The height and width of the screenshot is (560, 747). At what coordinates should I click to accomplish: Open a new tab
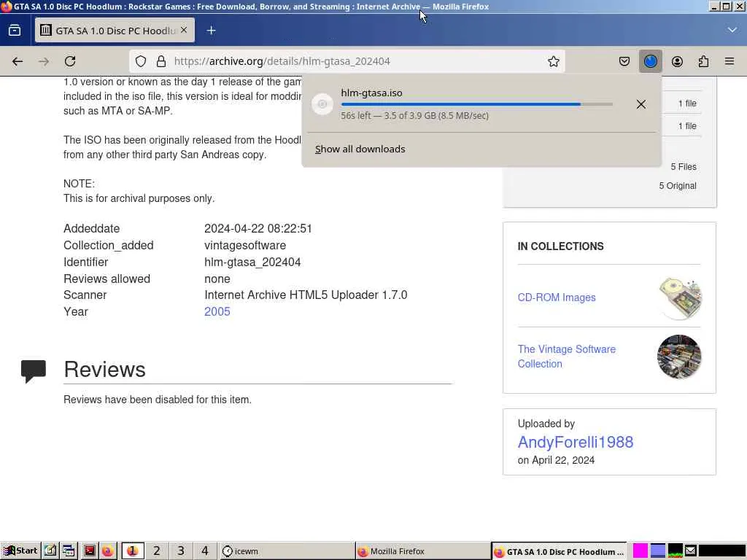pyautogui.click(x=211, y=31)
